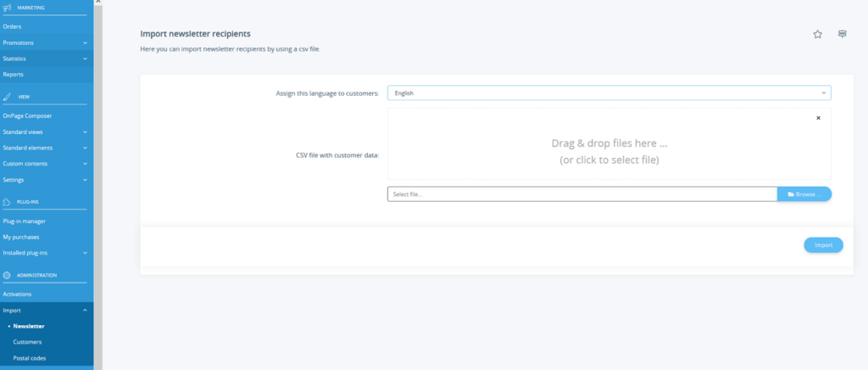
Task: Open My purchases
Action: pyautogui.click(x=21, y=237)
